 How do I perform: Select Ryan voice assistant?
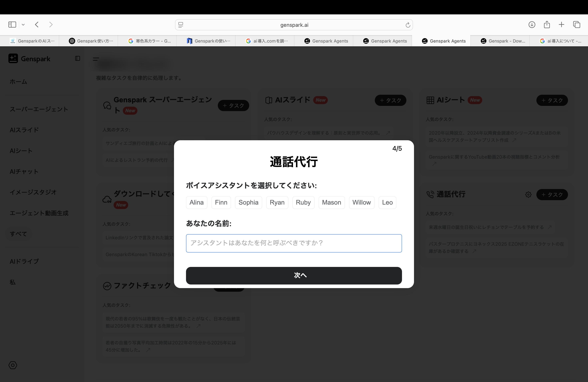point(277,203)
